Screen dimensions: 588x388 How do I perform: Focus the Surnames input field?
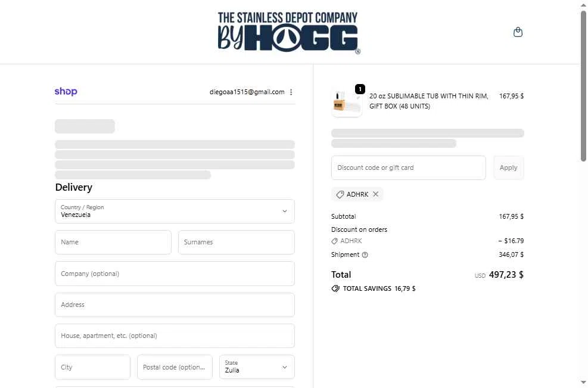237,242
